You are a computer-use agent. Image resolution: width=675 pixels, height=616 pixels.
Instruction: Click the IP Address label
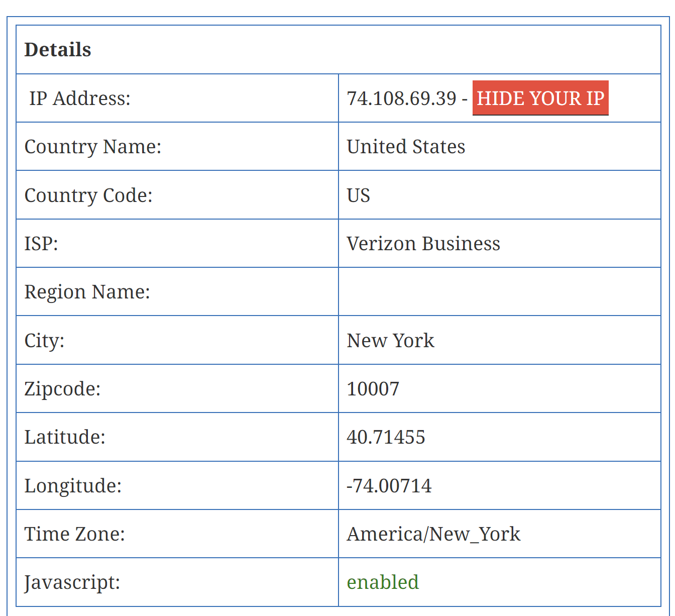pos(80,98)
